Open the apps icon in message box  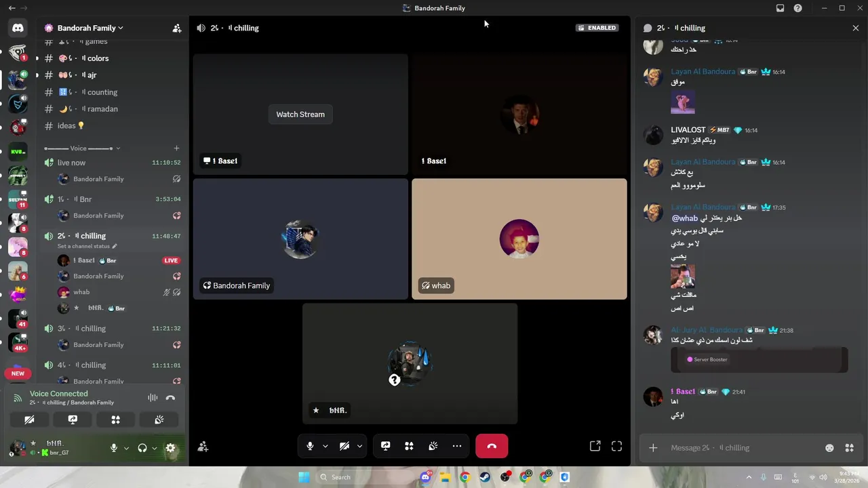coord(849,448)
